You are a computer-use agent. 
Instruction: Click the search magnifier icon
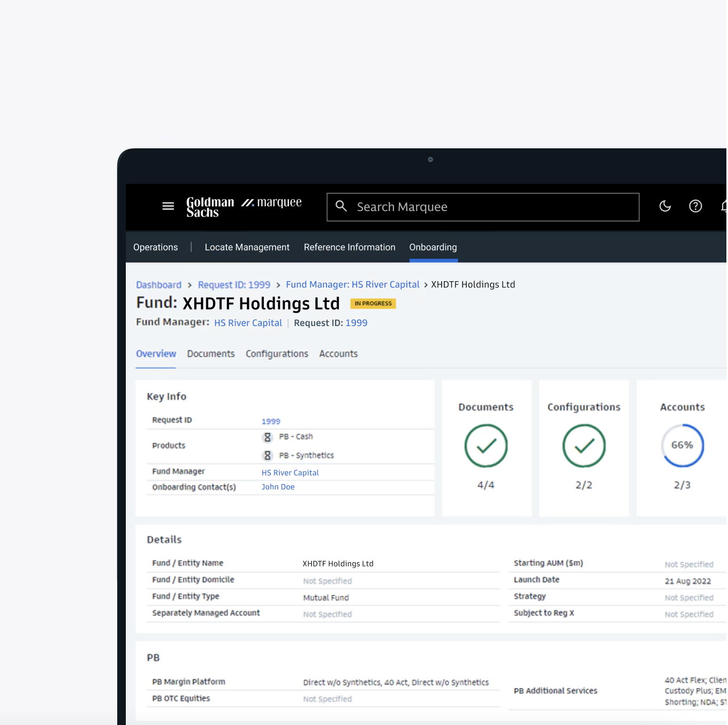pyautogui.click(x=341, y=206)
